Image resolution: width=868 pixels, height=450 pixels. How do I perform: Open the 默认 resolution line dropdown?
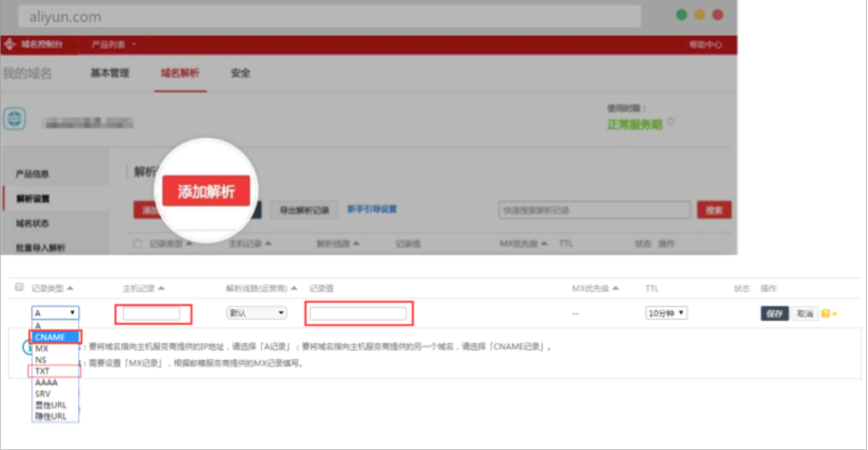pos(257,313)
